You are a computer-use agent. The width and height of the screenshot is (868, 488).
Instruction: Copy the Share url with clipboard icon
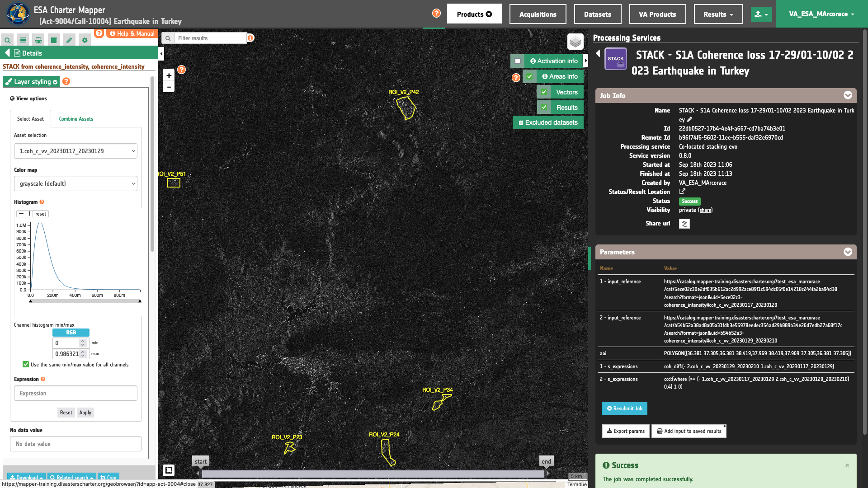[x=684, y=224]
